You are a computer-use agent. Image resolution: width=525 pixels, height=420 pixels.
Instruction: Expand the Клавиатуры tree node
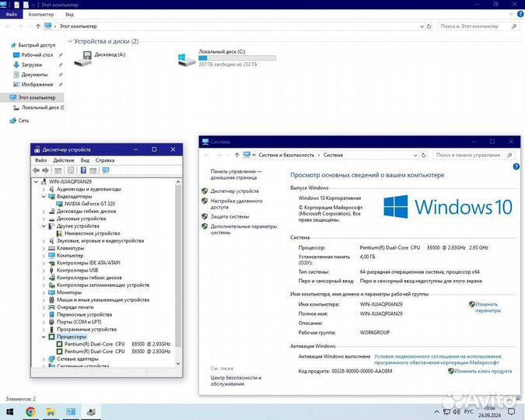44,248
